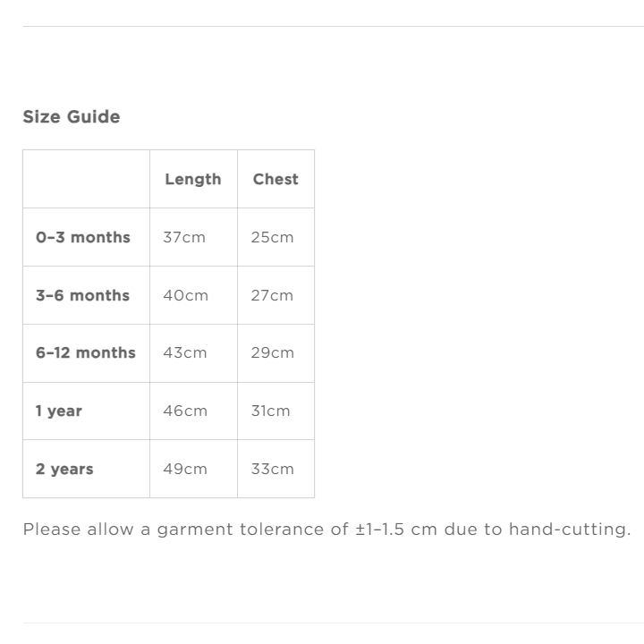The width and height of the screenshot is (644, 644).
Task: Click the 27cm chest cell
Action: (272, 295)
